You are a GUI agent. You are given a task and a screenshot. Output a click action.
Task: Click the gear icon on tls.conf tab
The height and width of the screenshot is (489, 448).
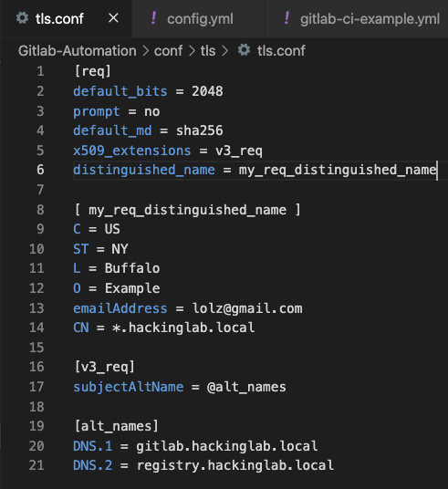[23, 18]
